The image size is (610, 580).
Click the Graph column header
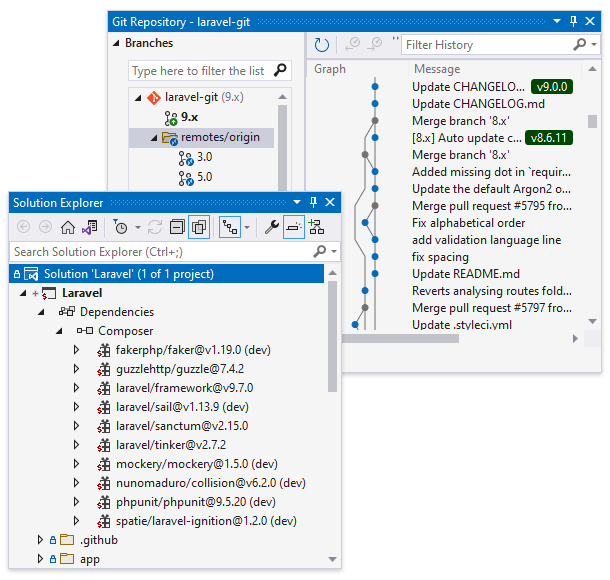coord(330,69)
